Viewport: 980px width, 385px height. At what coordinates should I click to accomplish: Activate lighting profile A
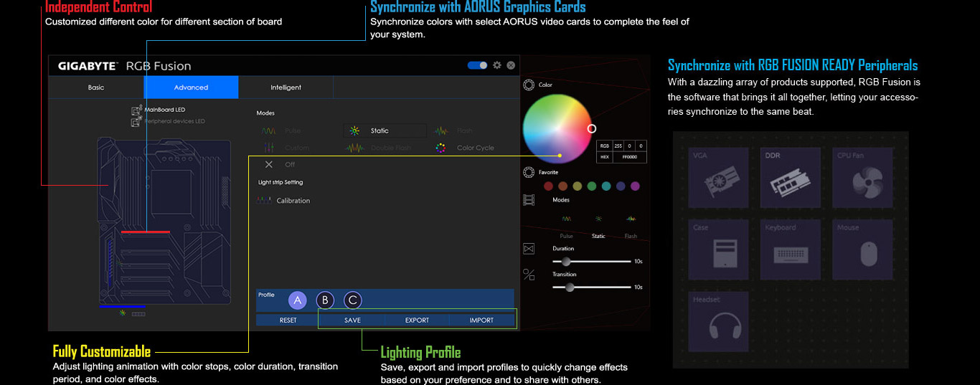298,300
